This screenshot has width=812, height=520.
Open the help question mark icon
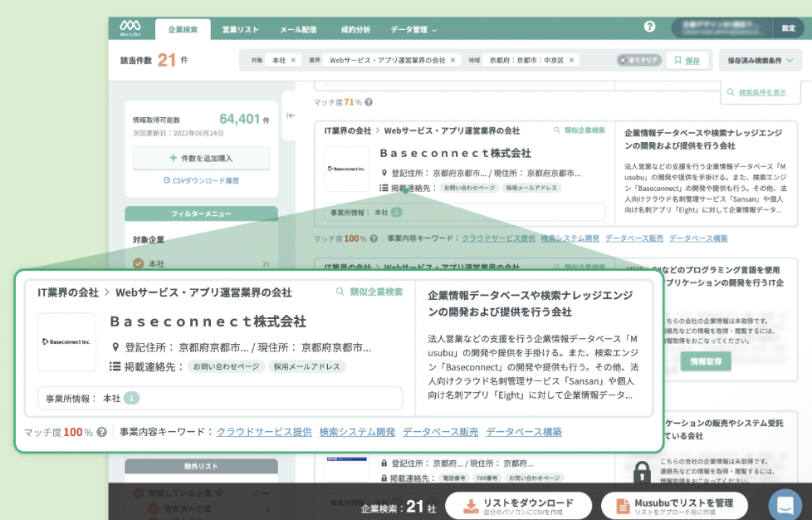[x=649, y=27]
